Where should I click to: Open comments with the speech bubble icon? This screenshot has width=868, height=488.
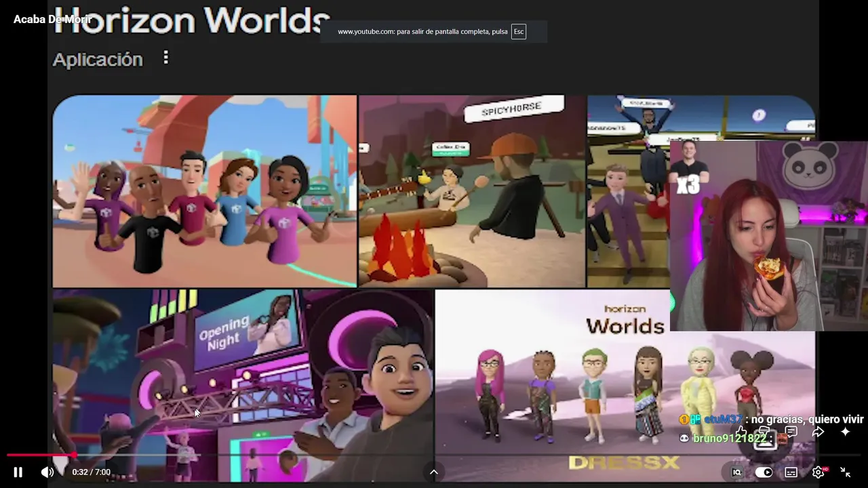point(791,432)
